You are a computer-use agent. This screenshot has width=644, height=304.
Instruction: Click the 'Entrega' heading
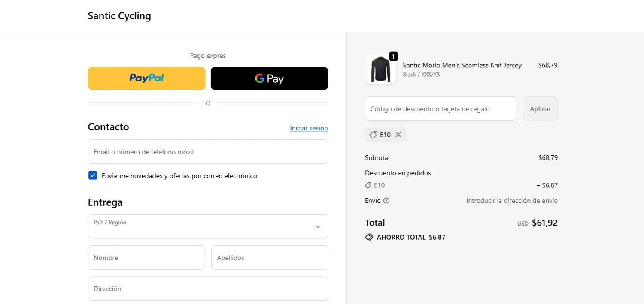tap(105, 202)
